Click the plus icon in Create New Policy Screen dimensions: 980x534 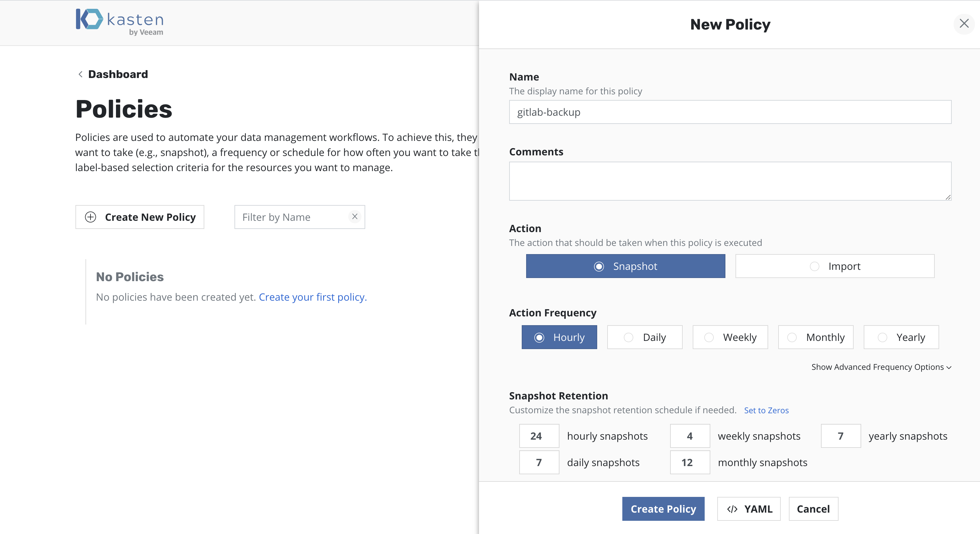[x=91, y=217]
